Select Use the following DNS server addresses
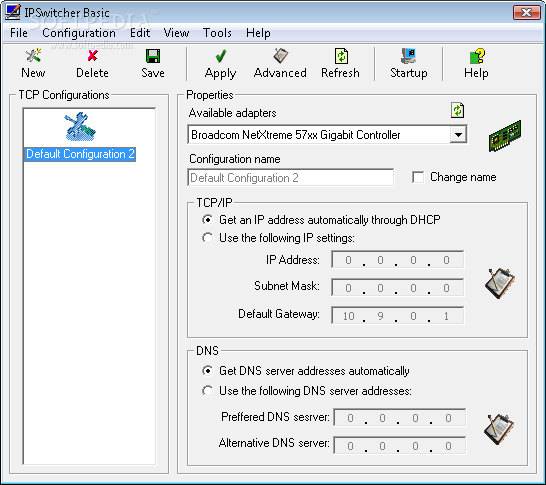Viewport: 546px width, 485px height. click(208, 391)
